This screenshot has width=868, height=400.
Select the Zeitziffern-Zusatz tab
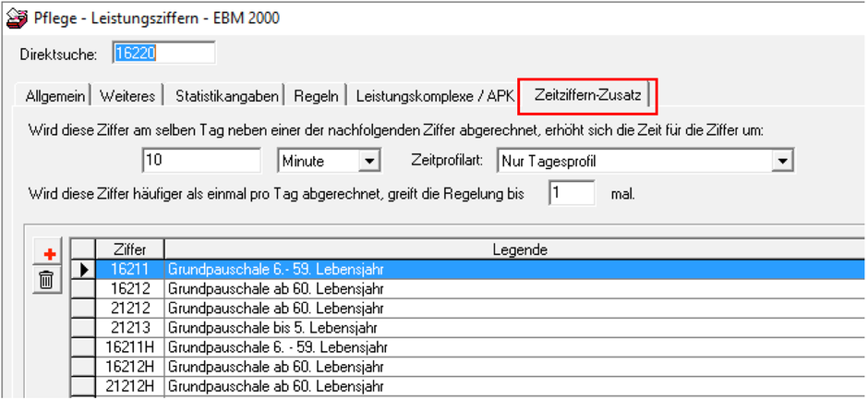tap(588, 95)
